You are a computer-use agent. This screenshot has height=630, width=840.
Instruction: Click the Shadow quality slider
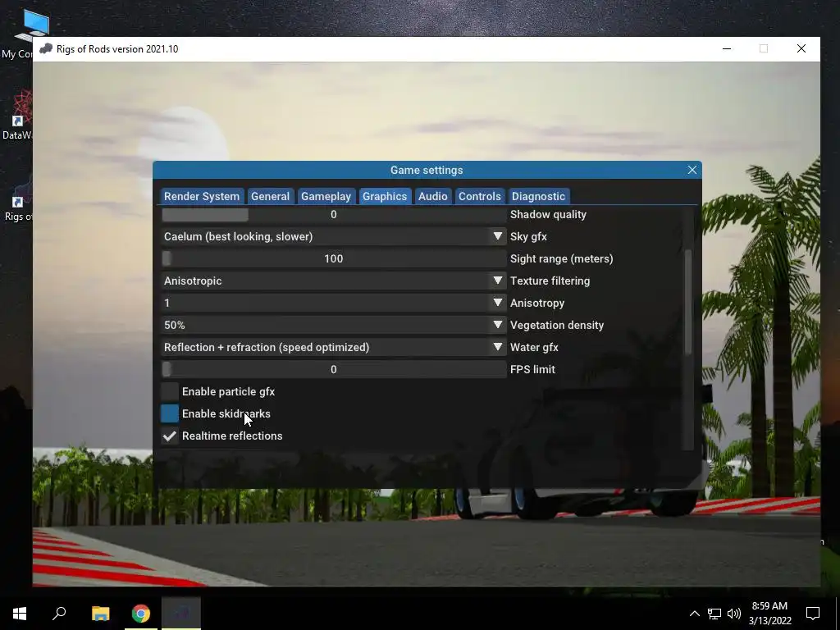[333, 214]
